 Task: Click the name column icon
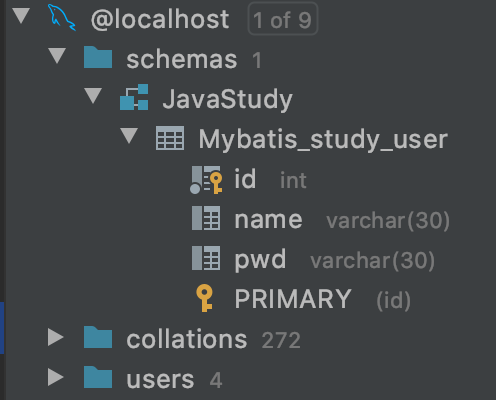[206, 218]
